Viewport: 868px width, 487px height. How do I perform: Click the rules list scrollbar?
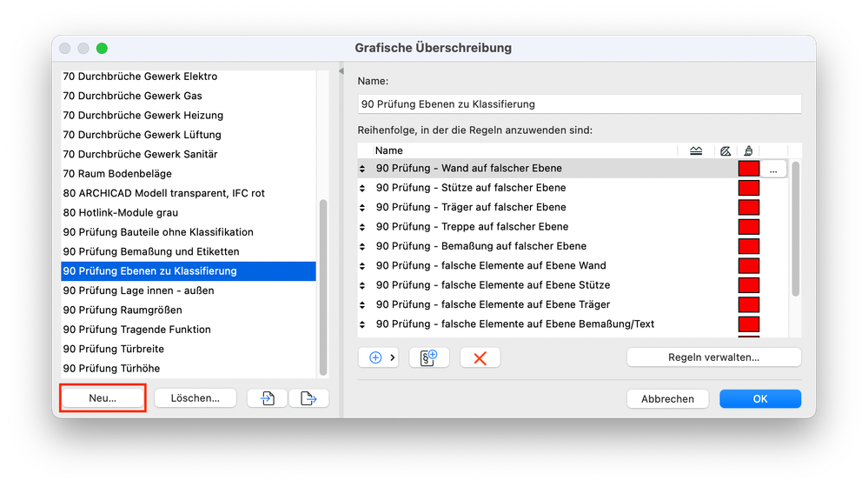tap(796, 229)
